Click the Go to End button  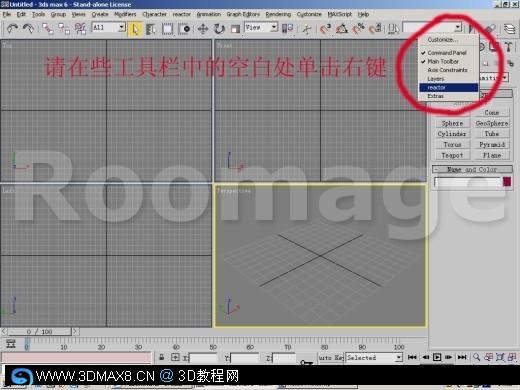click(x=462, y=357)
